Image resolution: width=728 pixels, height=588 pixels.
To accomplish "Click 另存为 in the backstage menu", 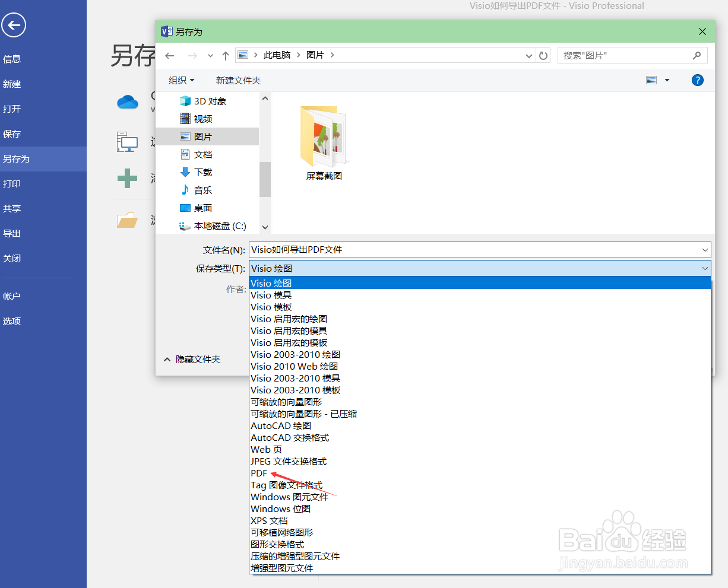I will [x=43, y=159].
